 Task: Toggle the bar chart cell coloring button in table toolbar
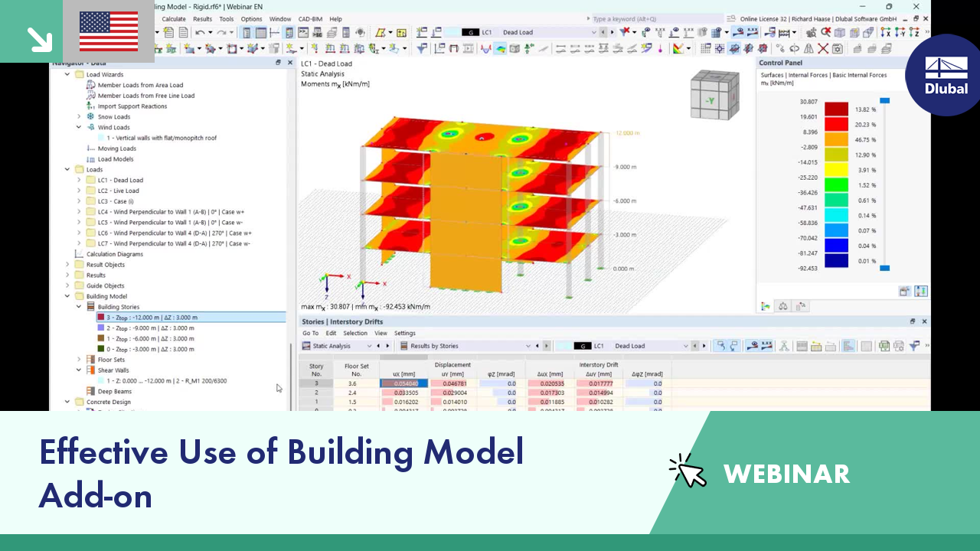pyautogui.click(x=849, y=346)
